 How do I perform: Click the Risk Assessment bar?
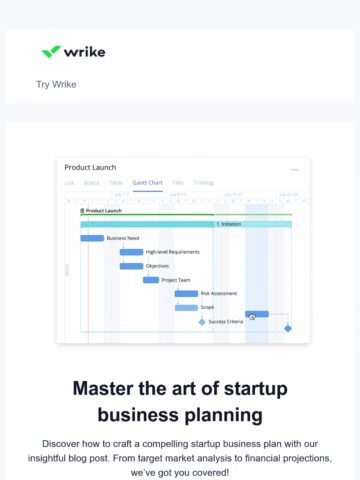(186, 294)
